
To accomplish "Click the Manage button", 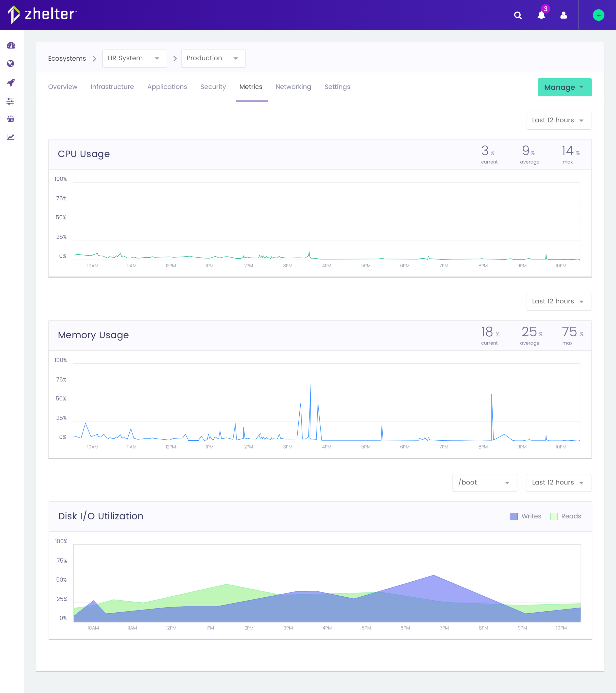I will coord(564,87).
